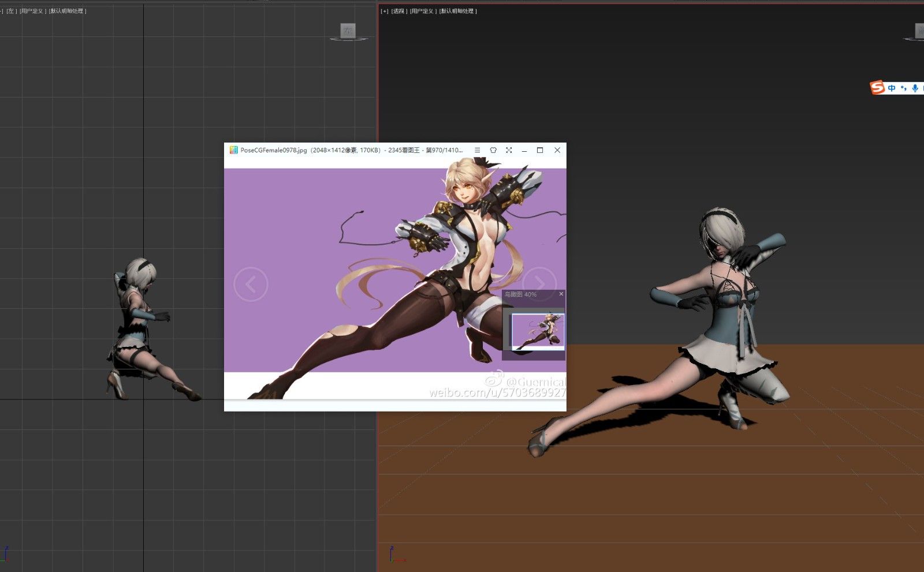Close the PoseCGFemale0978.jpg viewer window
Screen dimensions: 924x572
point(557,150)
